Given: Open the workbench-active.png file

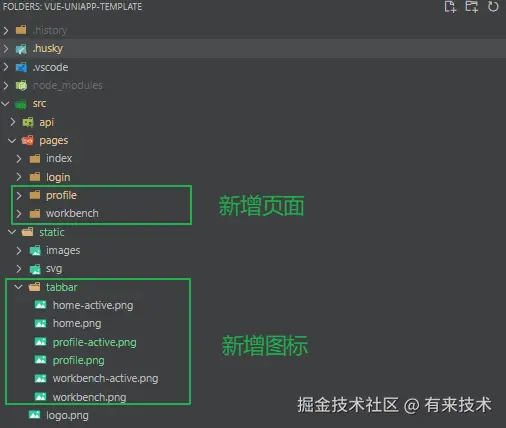Looking at the screenshot, I should (106, 379).
